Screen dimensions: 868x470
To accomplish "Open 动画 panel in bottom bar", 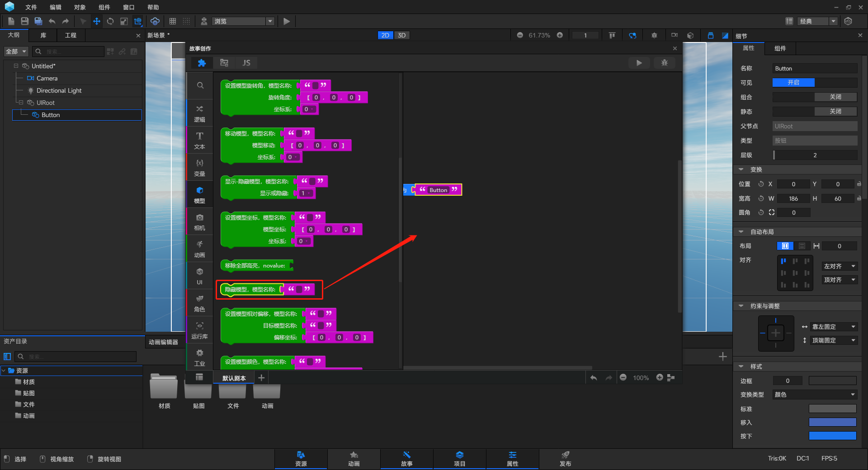I will (x=354, y=459).
